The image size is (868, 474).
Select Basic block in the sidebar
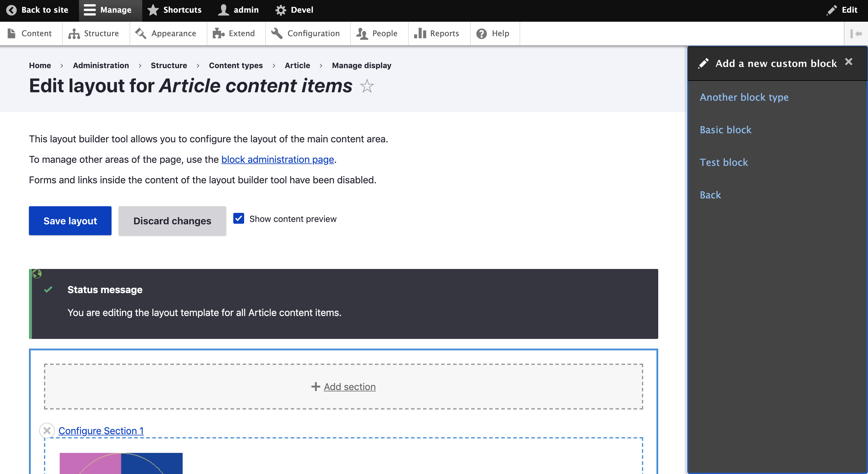point(725,129)
